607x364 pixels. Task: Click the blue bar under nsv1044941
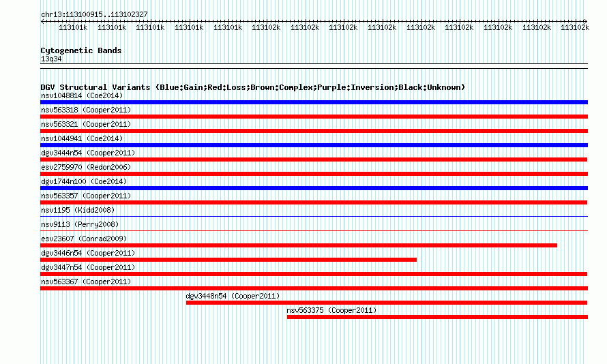(x=314, y=145)
